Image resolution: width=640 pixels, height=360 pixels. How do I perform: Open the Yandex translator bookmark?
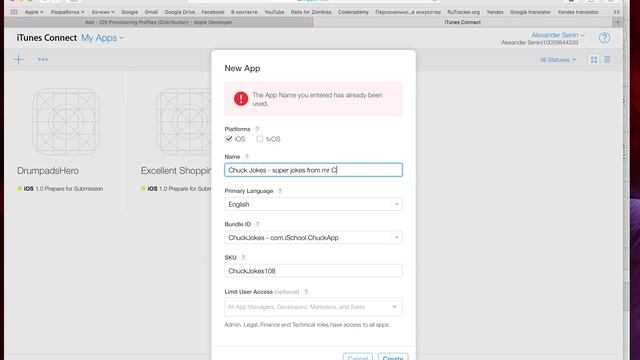click(x=578, y=12)
